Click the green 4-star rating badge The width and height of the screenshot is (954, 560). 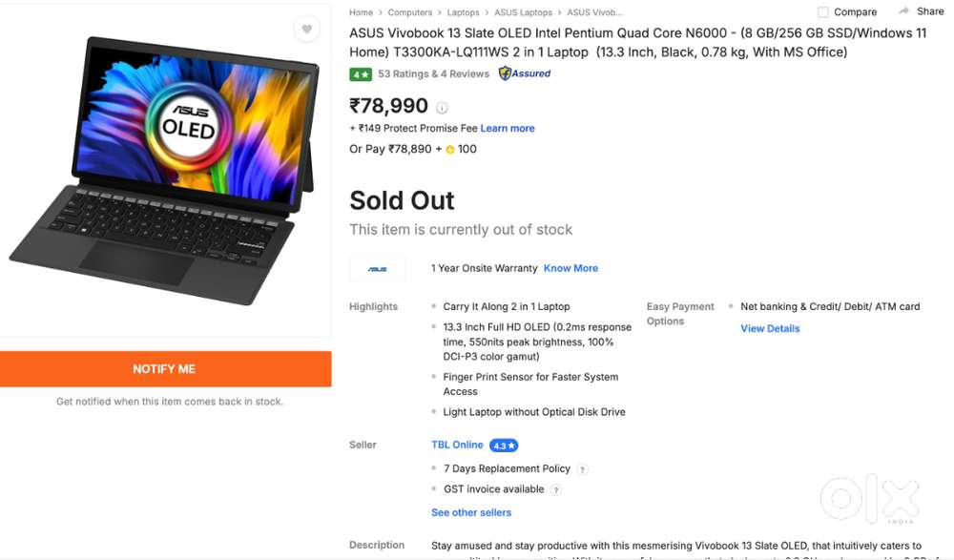coord(360,73)
